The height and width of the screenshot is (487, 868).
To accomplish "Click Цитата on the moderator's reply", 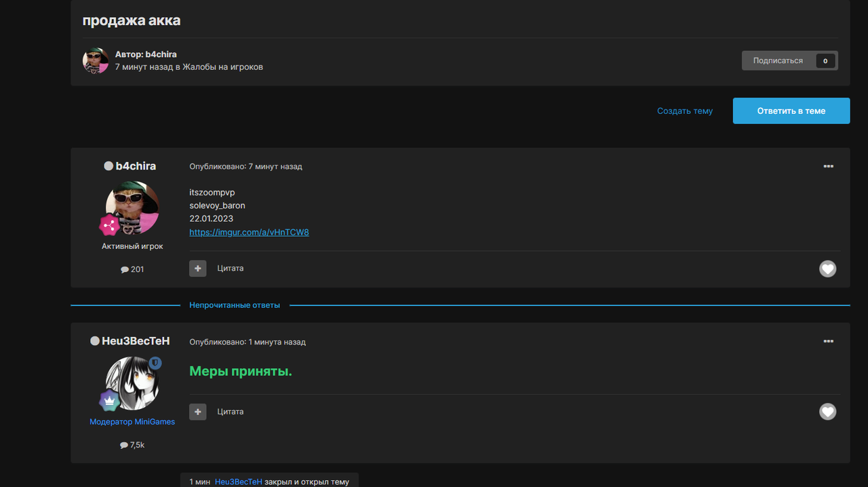I will [231, 412].
